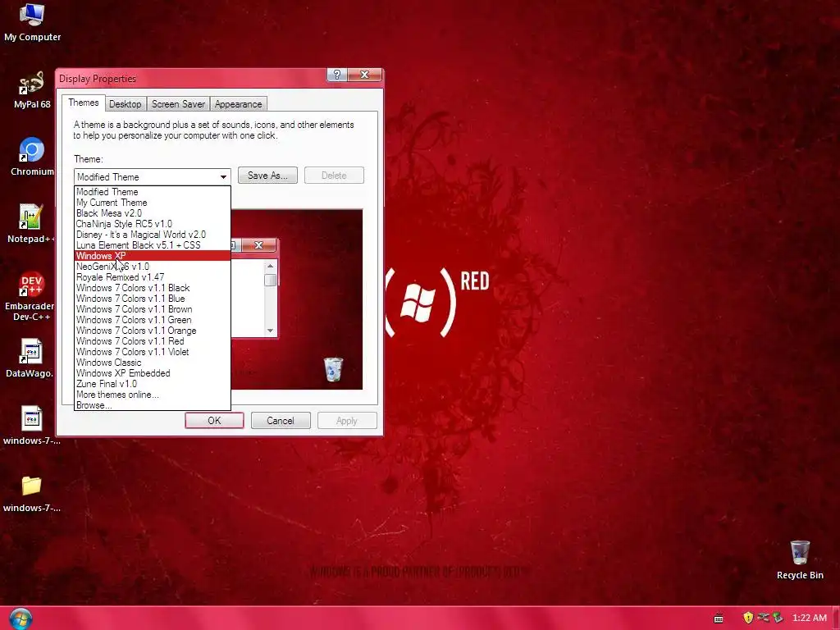Launch the MyPal 68 browser shortcut
This screenshot has width=840, height=630.
pos(32,90)
